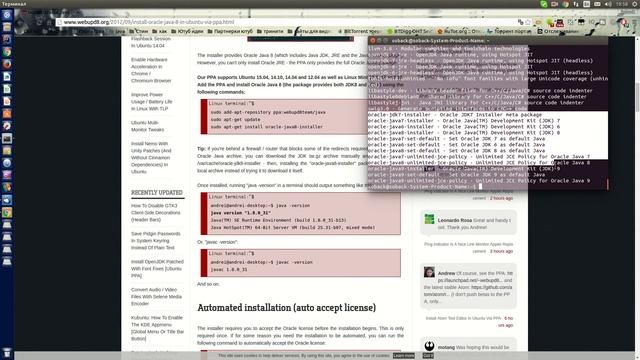The height and width of the screenshot is (360, 640).
Task: Click the 'java version 1.8.0_31' output line
Action: point(240,213)
